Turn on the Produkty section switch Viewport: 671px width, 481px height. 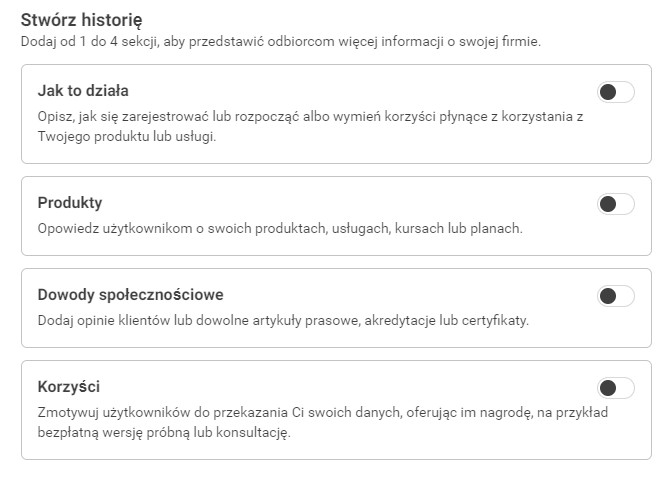pos(615,205)
